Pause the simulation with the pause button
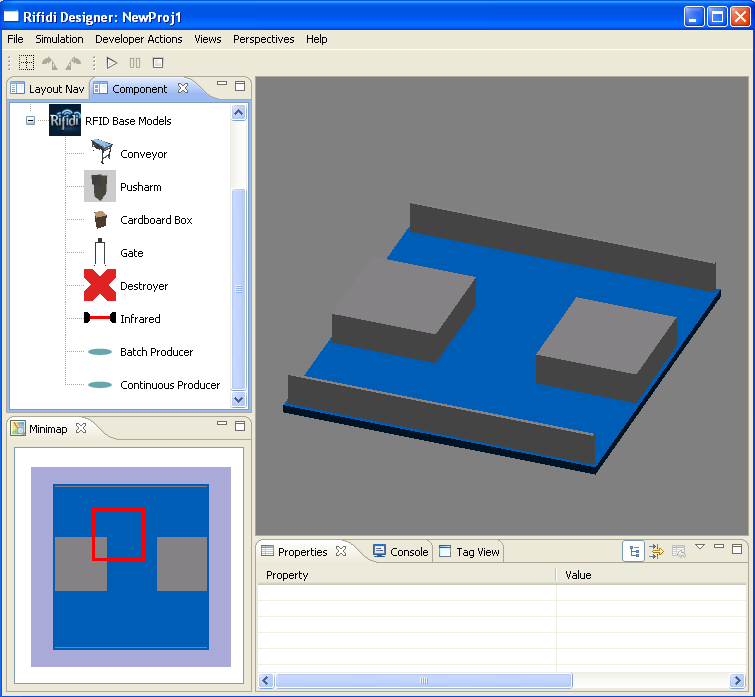The width and height of the screenshot is (755, 697). coord(135,63)
